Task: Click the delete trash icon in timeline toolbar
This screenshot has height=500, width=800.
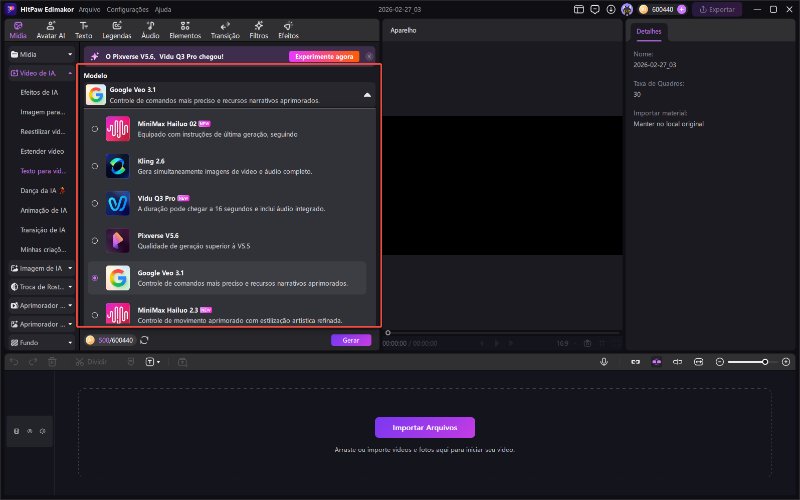Action: coord(52,362)
